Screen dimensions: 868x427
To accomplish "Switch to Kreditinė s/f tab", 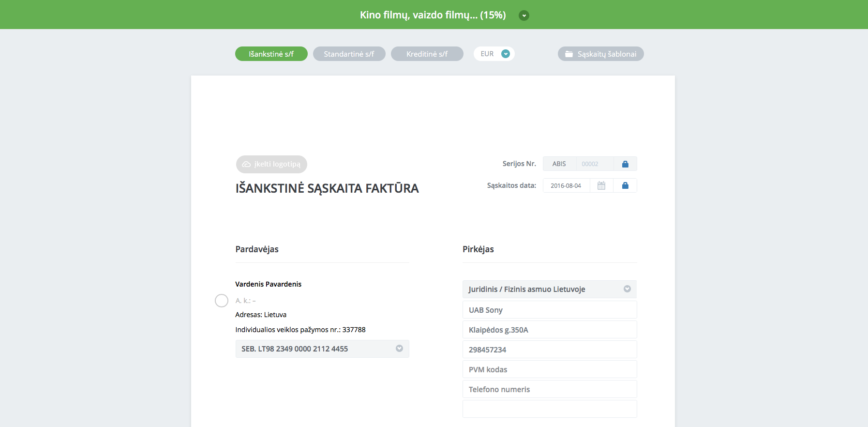I will point(427,54).
